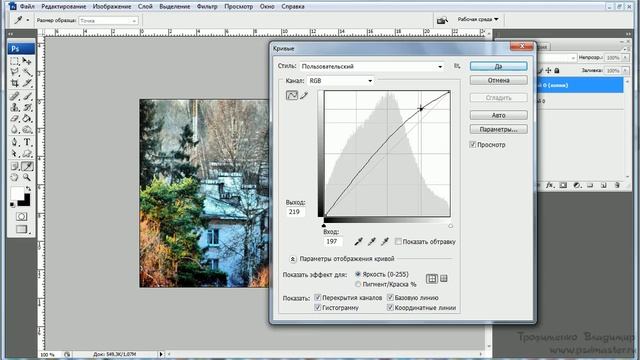Toggle Quick Mask mode icon
The height and width of the screenshot is (360, 640).
pyautogui.click(x=21, y=216)
